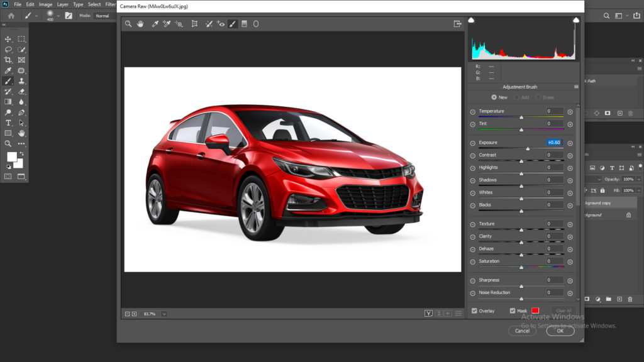Open the File menu
This screenshot has width=644, height=362.
tap(18, 4)
